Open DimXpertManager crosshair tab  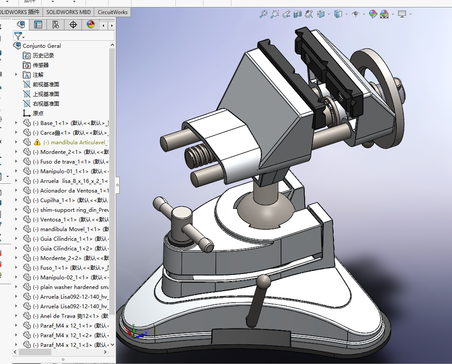coord(73,25)
